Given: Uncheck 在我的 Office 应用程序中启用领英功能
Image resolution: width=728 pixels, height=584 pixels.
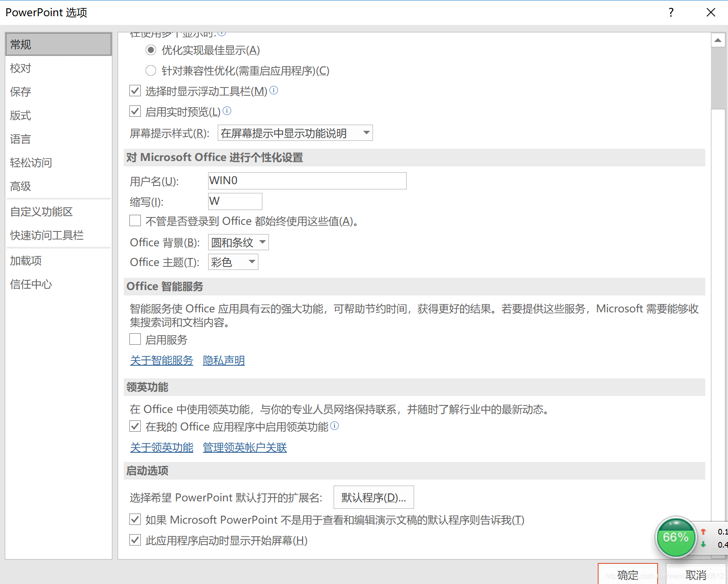Looking at the screenshot, I should click(x=135, y=426).
